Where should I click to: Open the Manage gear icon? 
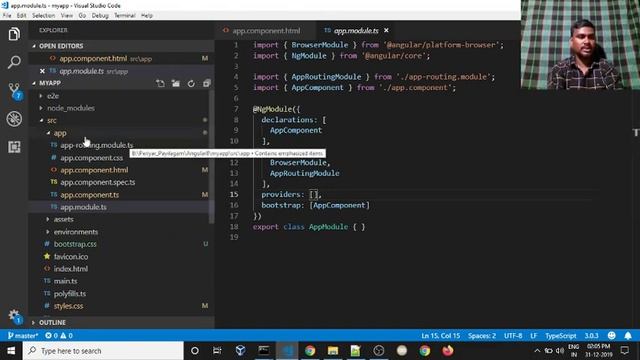point(14,316)
